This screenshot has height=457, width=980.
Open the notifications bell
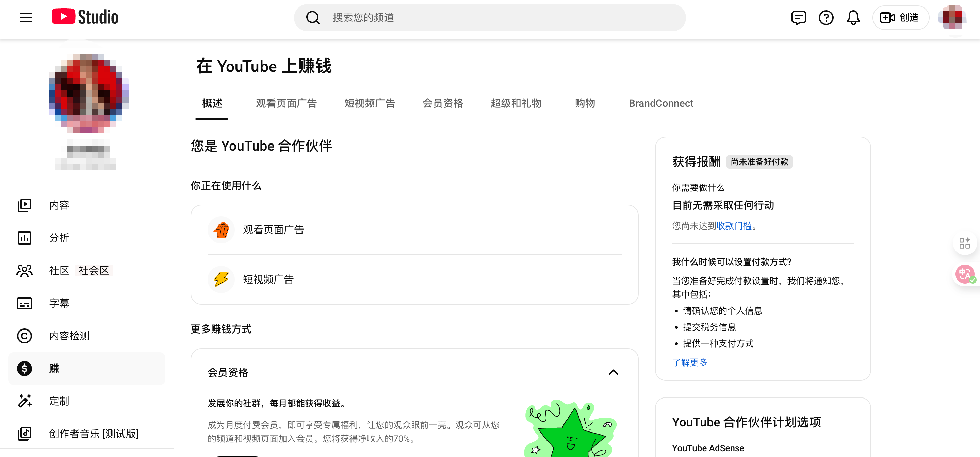(x=853, y=17)
